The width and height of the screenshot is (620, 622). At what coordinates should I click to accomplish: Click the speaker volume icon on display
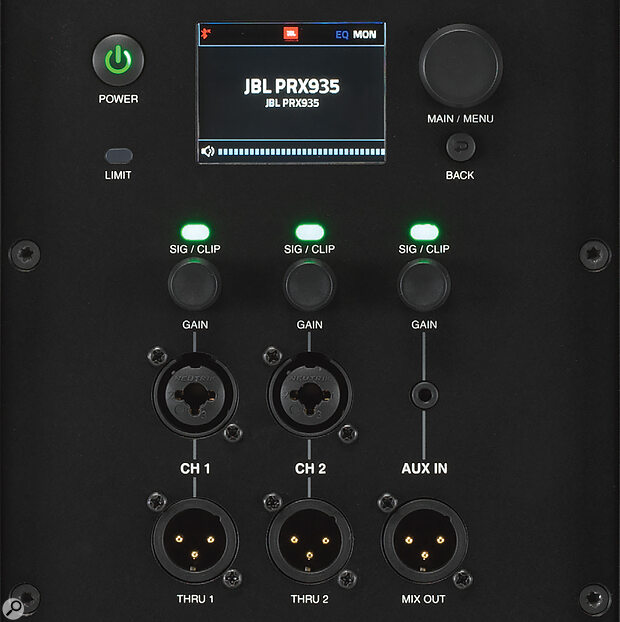[207, 151]
